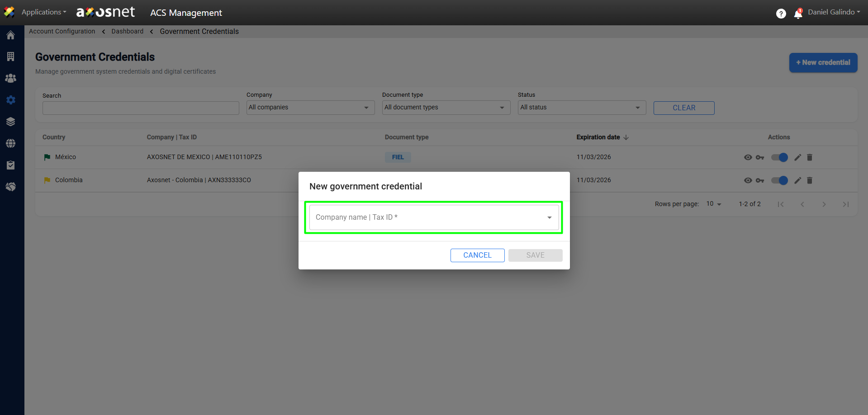
Task: Open the users group sidebar icon
Action: point(11,78)
